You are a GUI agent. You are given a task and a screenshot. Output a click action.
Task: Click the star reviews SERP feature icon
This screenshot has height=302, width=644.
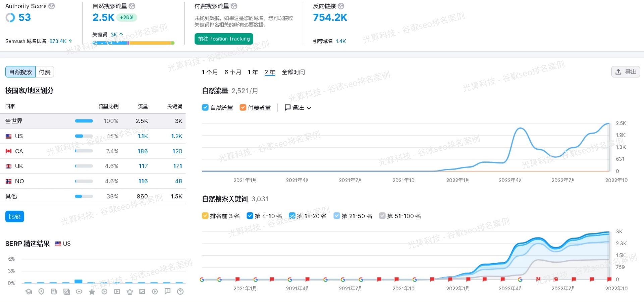point(92,292)
